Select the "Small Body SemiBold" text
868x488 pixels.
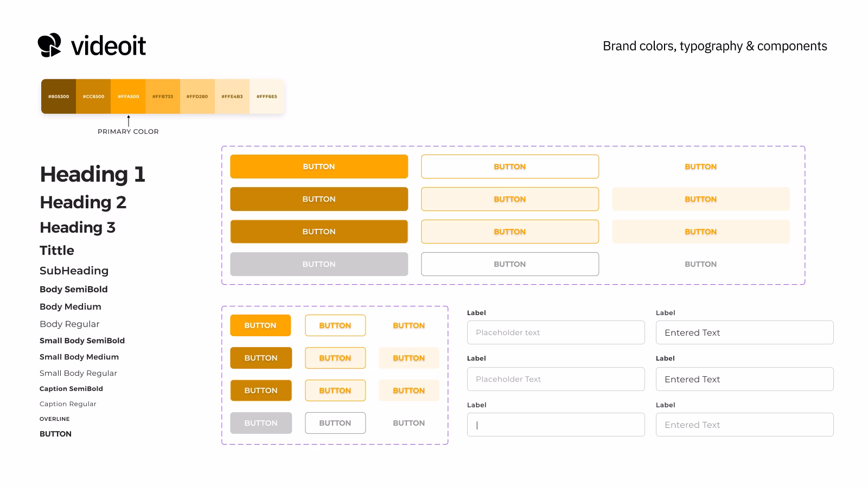click(82, 341)
